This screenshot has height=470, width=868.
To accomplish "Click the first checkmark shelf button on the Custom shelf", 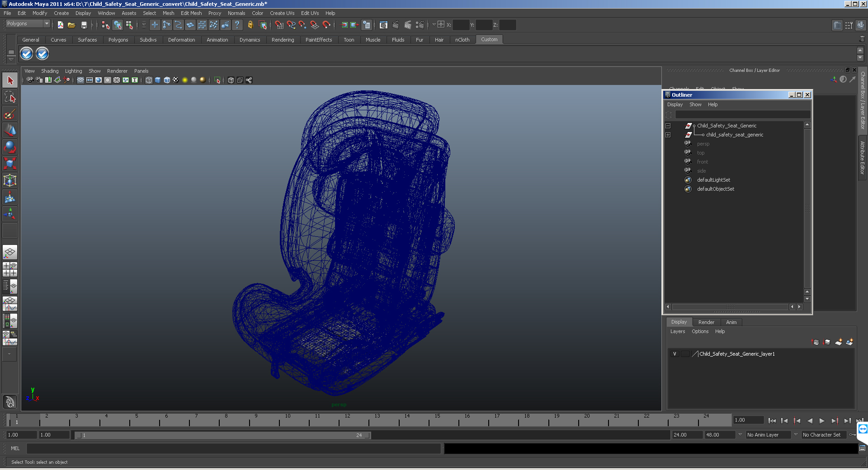I will [x=27, y=54].
